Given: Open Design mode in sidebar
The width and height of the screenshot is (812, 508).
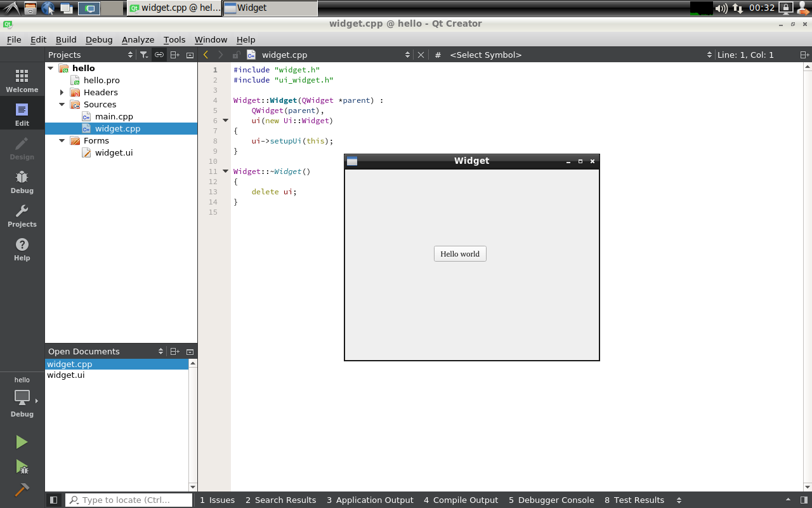Looking at the screenshot, I should 22,148.
